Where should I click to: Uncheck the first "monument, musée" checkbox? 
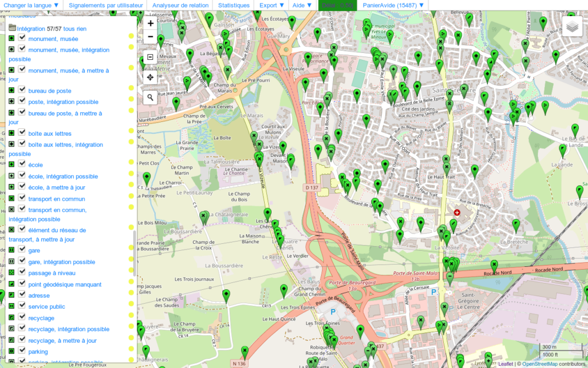click(x=22, y=38)
